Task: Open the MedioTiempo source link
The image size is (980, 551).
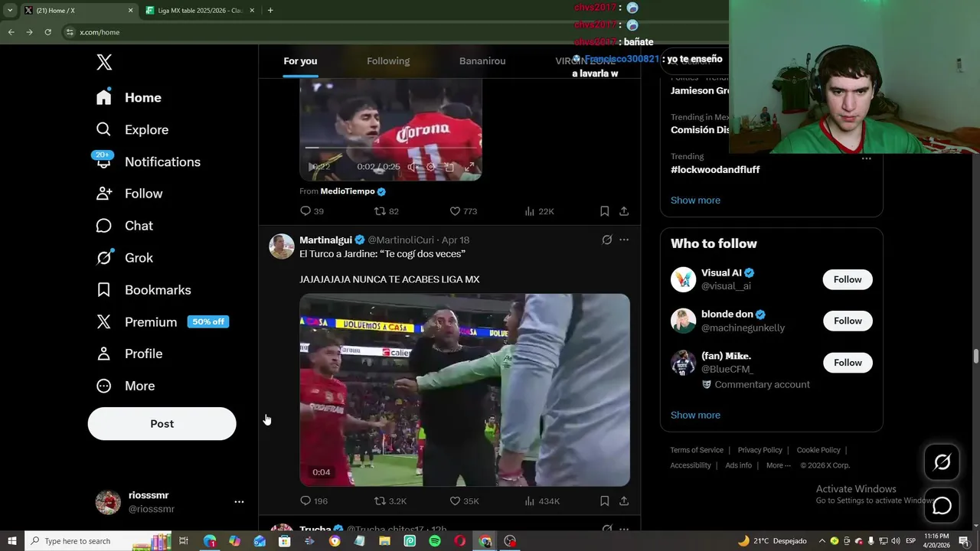Action: 348,191
